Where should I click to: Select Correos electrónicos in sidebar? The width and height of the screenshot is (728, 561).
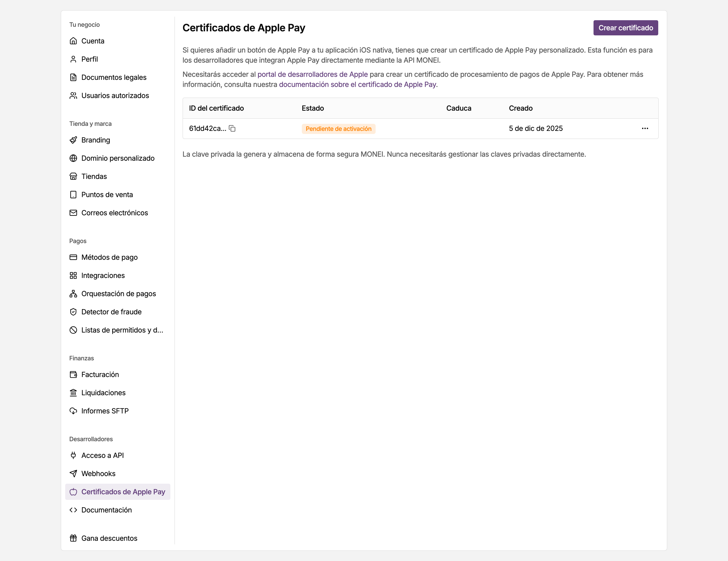(x=118, y=213)
